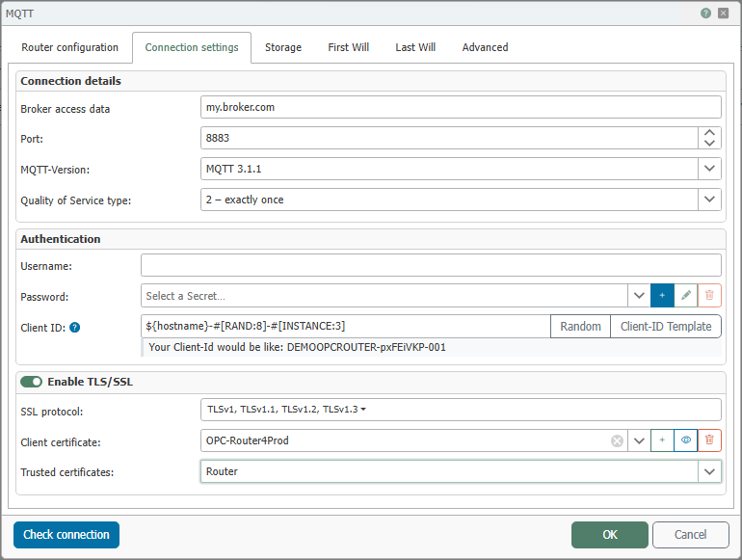The image size is (742, 560).
Task: View the client certificate details
Action: (x=686, y=440)
